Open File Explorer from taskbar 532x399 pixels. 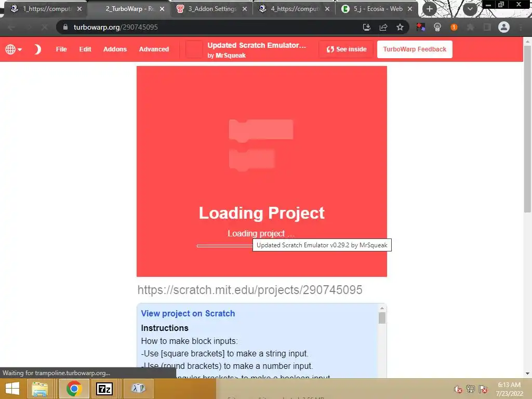[x=39, y=389]
